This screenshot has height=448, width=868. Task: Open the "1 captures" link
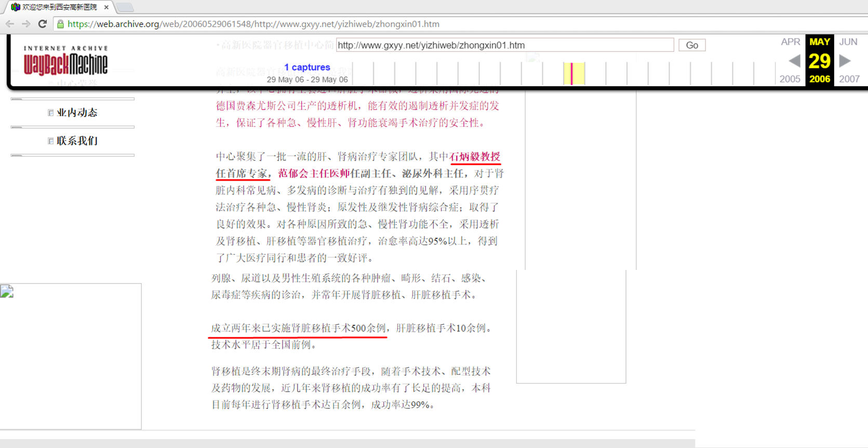tap(307, 67)
